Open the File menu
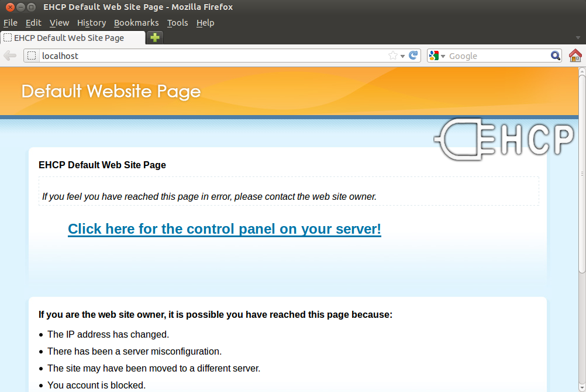586x392 pixels. (x=11, y=23)
